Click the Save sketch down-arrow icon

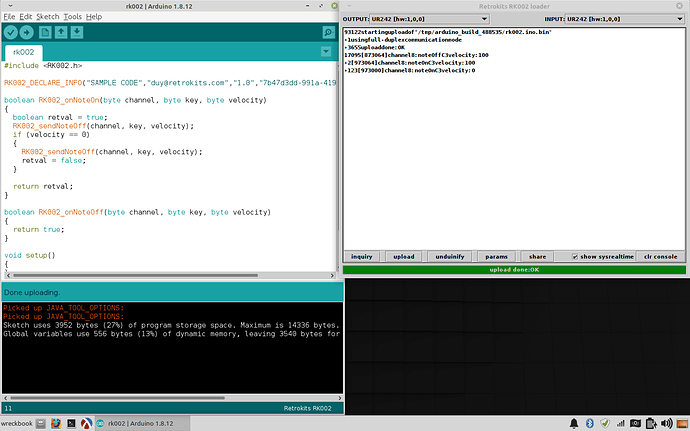tap(77, 33)
